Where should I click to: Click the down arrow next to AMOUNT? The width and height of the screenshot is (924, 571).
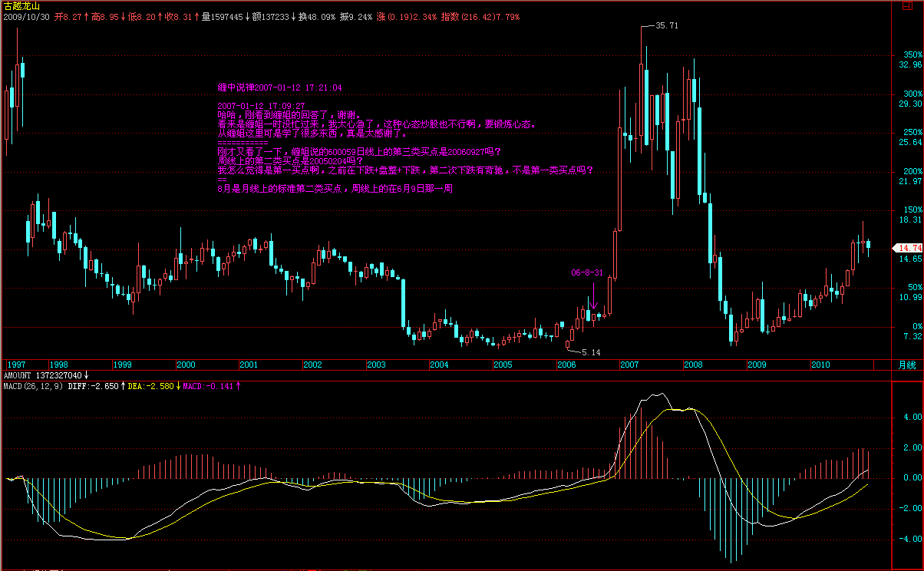(x=87, y=375)
